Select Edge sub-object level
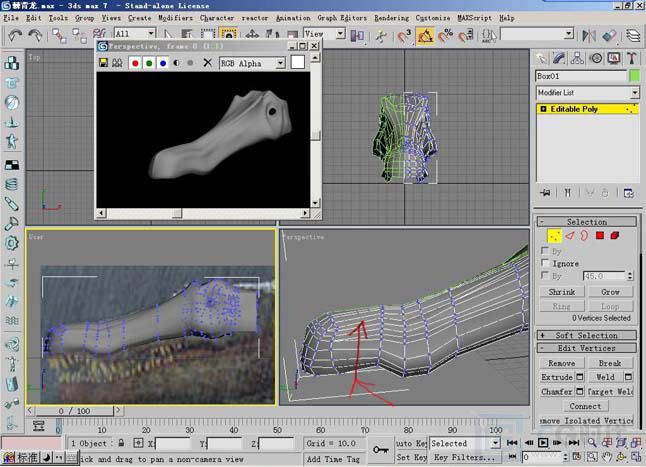 point(570,236)
